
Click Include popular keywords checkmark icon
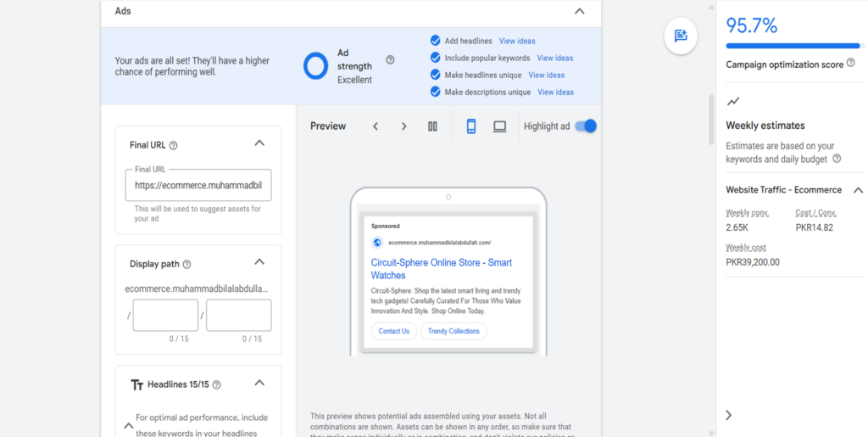point(435,58)
